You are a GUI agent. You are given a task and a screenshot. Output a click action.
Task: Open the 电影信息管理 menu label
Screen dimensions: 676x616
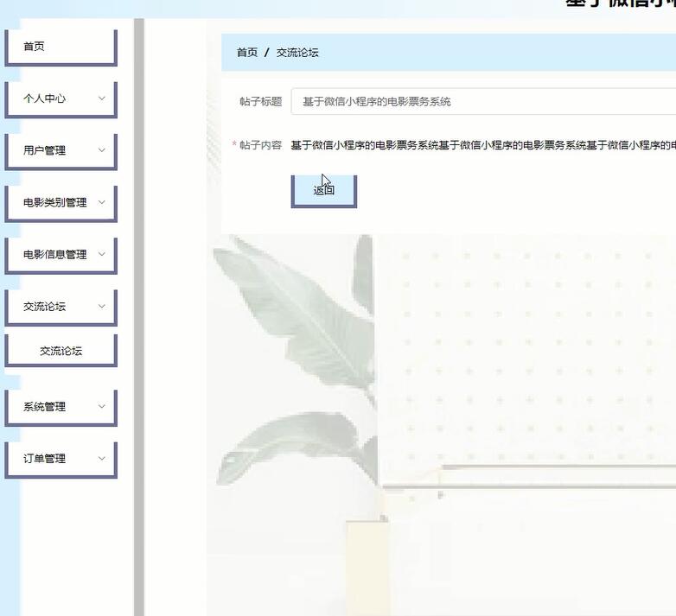(x=54, y=255)
